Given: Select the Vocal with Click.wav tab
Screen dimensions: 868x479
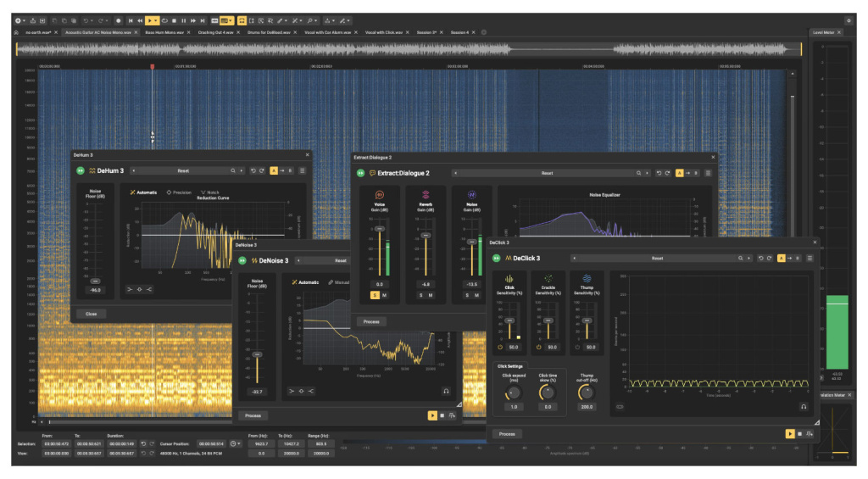Looking at the screenshot, I should 384,32.
